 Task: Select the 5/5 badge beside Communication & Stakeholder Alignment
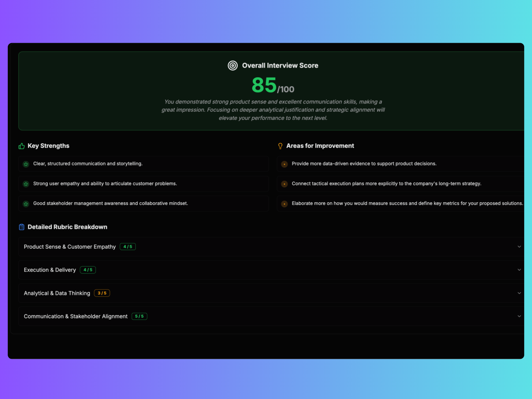click(x=139, y=316)
